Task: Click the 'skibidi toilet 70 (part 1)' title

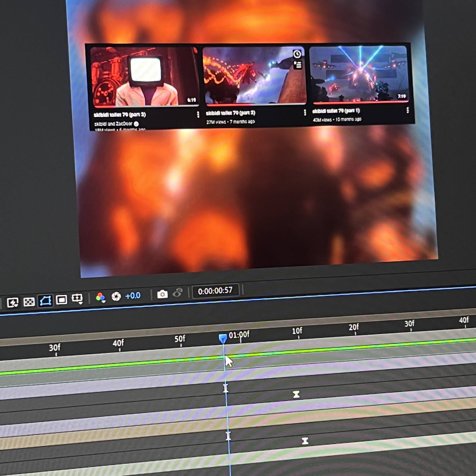Action: click(x=336, y=111)
